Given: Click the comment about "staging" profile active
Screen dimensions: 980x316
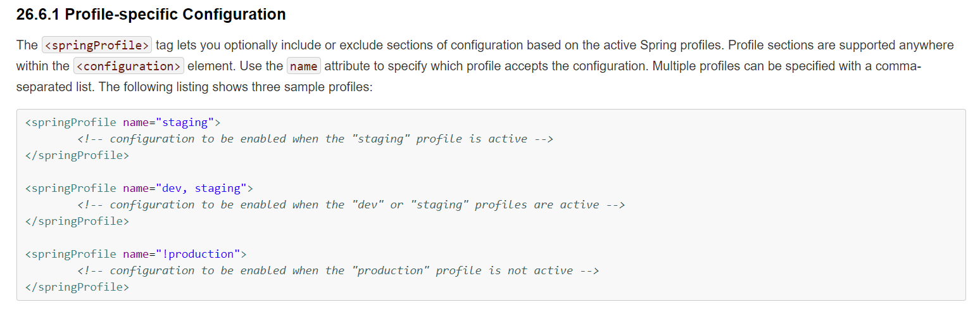Looking at the screenshot, I should (x=315, y=139).
